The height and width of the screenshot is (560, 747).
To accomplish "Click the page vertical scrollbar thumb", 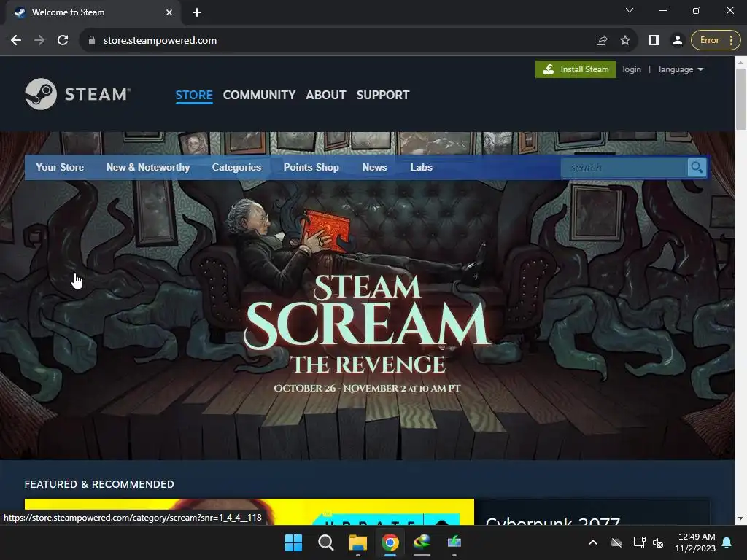I will pyautogui.click(x=740, y=98).
